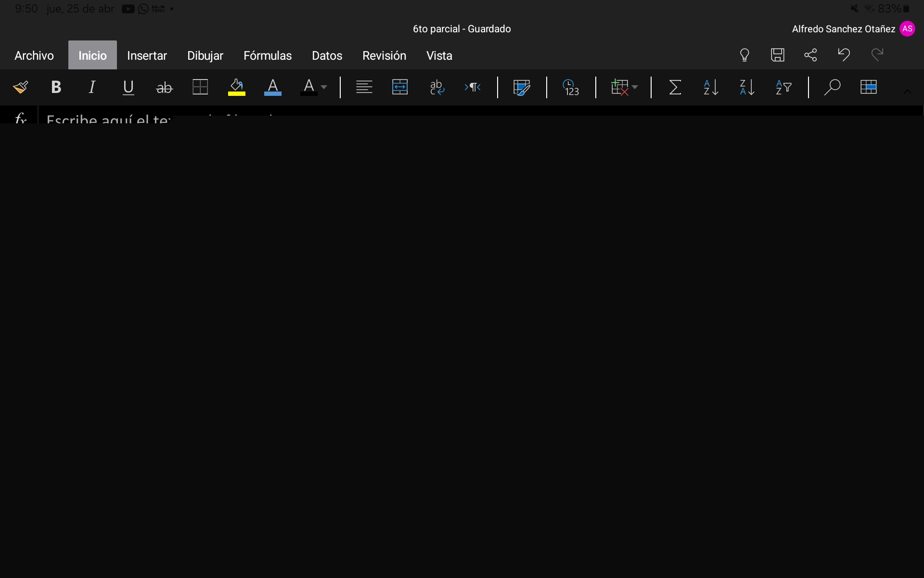
Task: Open the cell styles icon
Action: click(x=522, y=87)
